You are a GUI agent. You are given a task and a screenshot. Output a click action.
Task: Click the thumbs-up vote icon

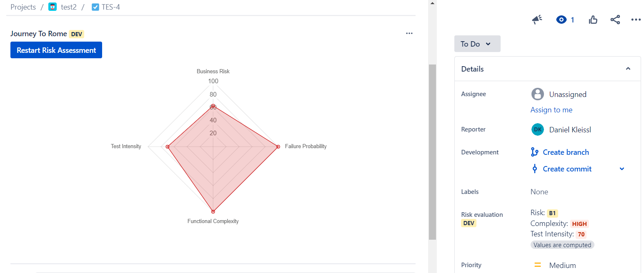[x=593, y=20]
